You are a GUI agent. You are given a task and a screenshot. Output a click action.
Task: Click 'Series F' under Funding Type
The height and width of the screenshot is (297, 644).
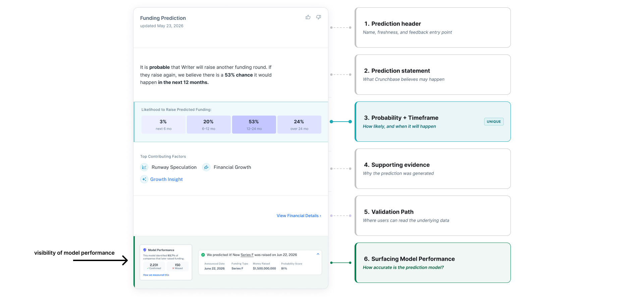237,268
